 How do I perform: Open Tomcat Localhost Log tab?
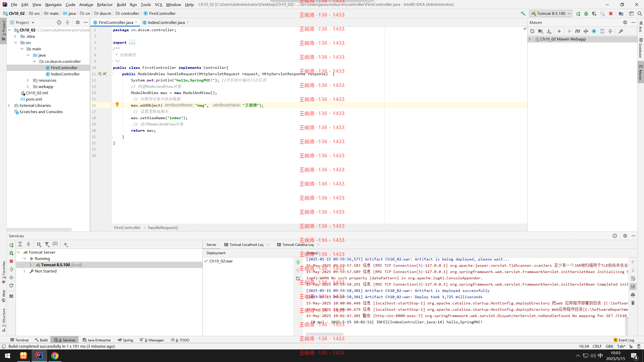point(247,245)
